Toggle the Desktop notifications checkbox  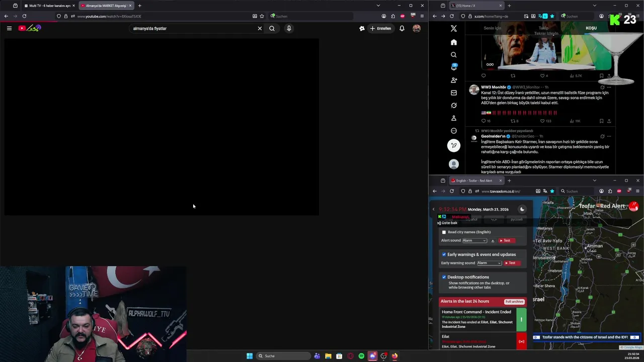444,277
